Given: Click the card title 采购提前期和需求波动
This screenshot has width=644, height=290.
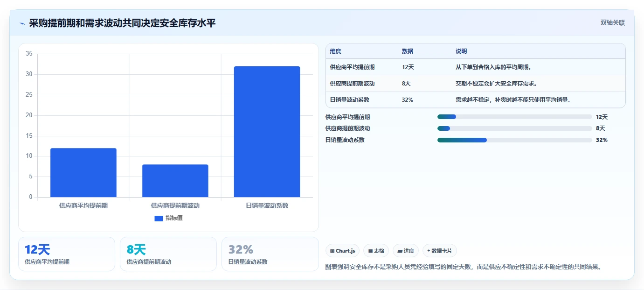Looking at the screenshot, I should point(122,23).
